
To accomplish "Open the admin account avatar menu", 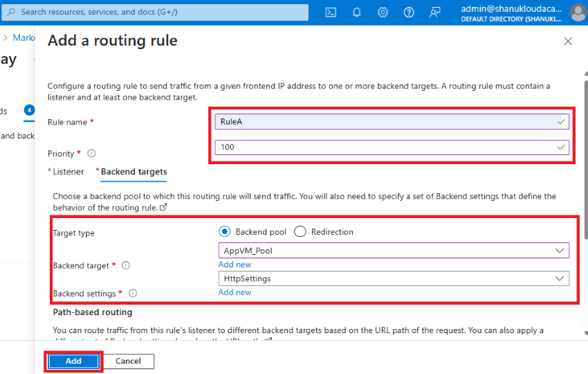I will pos(578,12).
